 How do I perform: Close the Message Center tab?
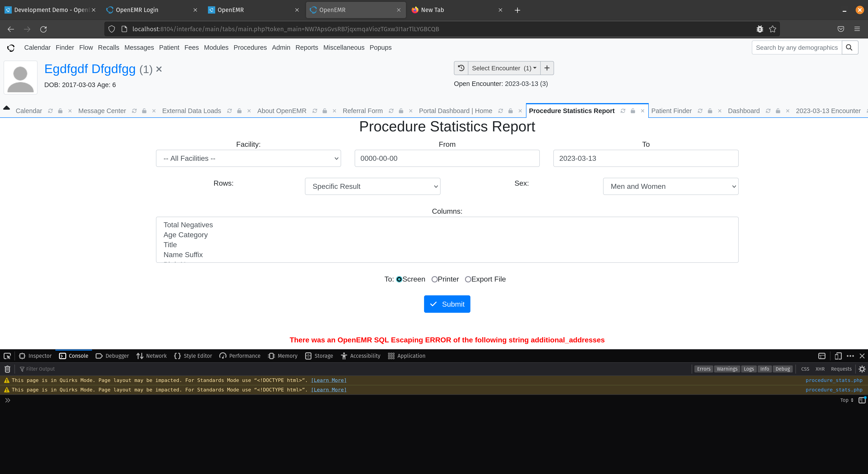[x=154, y=111]
